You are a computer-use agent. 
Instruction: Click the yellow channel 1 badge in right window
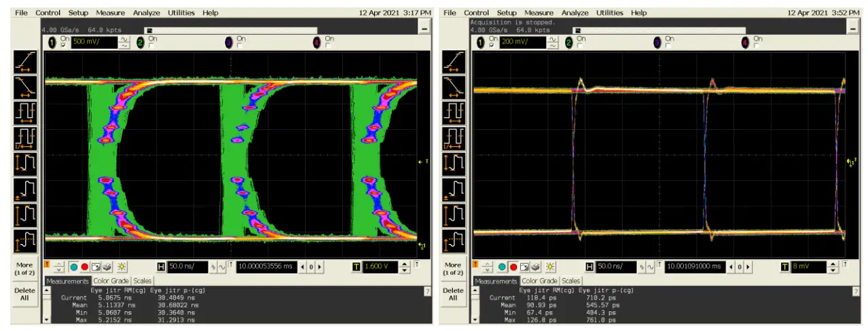coord(482,42)
